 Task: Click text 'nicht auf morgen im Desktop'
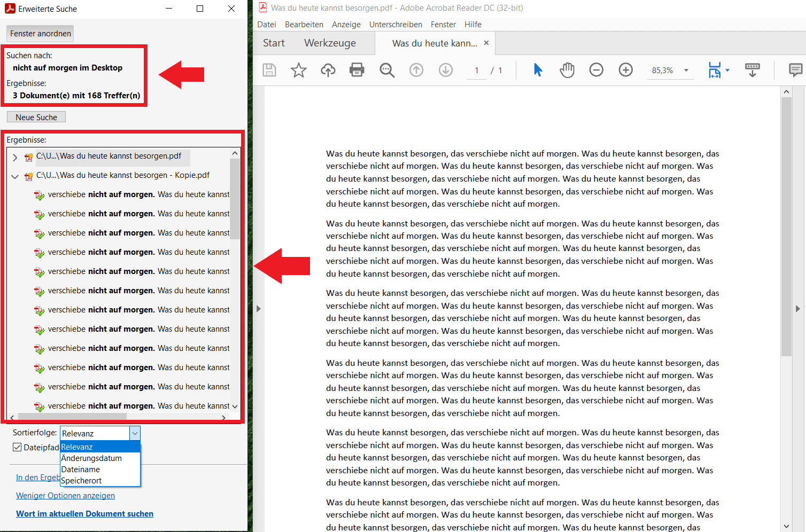pos(67,68)
